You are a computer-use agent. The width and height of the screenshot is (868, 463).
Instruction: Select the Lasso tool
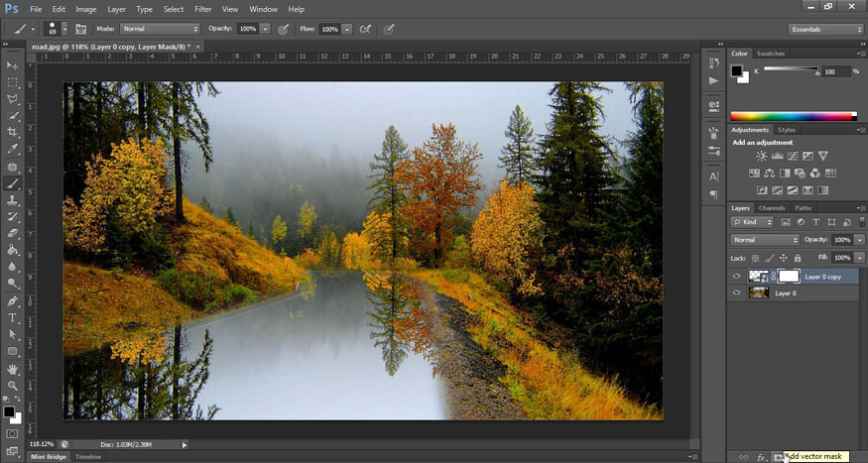[13, 99]
